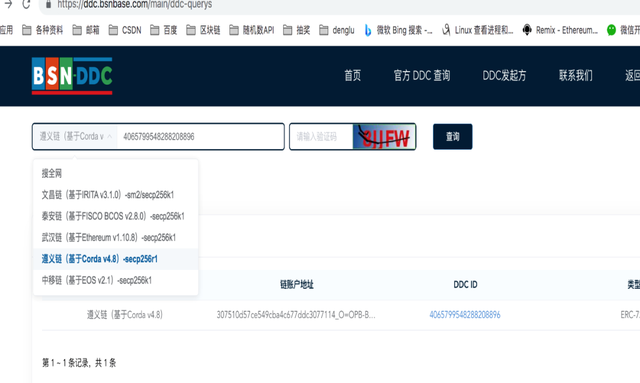This screenshot has width=640, height=383.
Task: Open 联系我们 navigation item
Action: pos(576,75)
